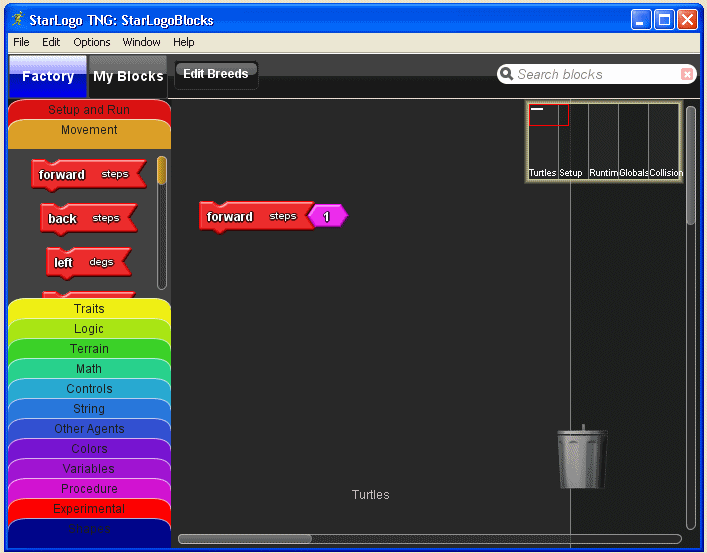Open the Variables drawer
Viewport: 707px width, 553px height.
pos(89,469)
